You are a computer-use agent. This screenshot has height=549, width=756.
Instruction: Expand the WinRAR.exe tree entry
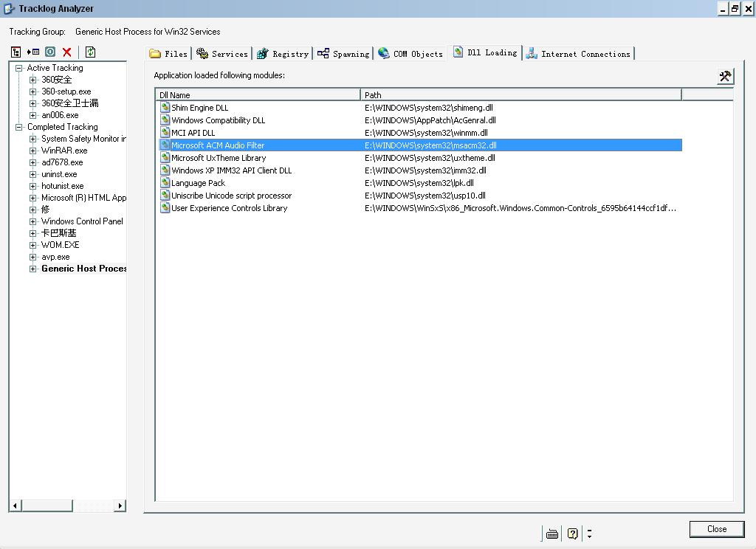coord(32,151)
